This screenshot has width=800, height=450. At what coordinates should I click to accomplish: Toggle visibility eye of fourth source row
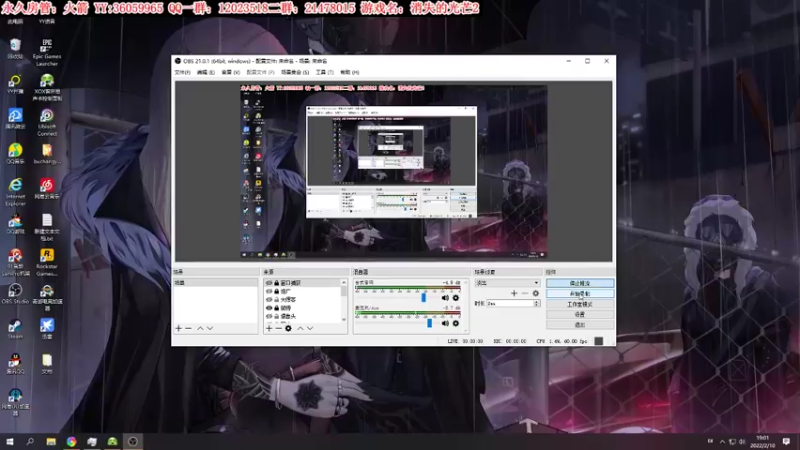click(269, 308)
